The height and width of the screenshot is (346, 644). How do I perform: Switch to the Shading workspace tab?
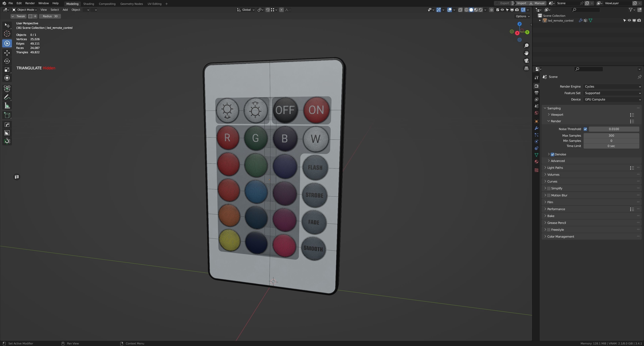point(89,4)
